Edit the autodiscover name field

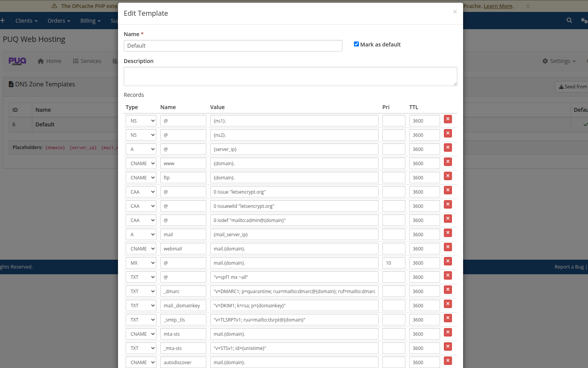183,362
